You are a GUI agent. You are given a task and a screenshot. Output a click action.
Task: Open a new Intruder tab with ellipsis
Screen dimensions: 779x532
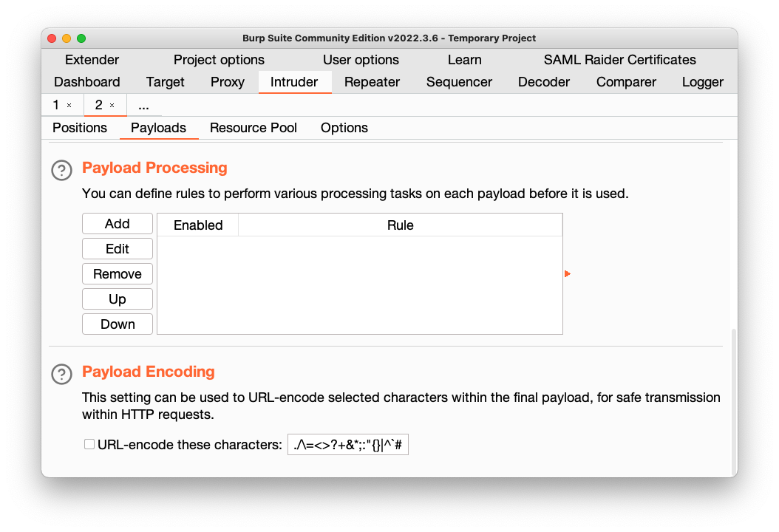tap(143, 105)
